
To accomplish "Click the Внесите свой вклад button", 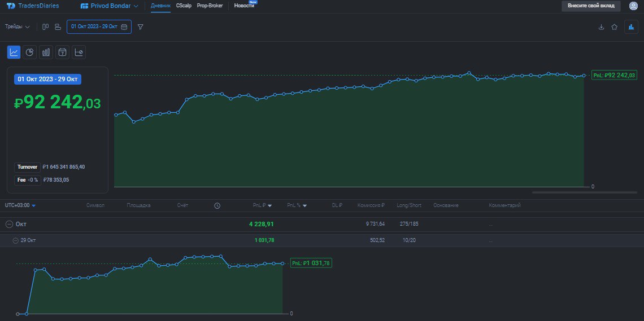I will point(591,6).
